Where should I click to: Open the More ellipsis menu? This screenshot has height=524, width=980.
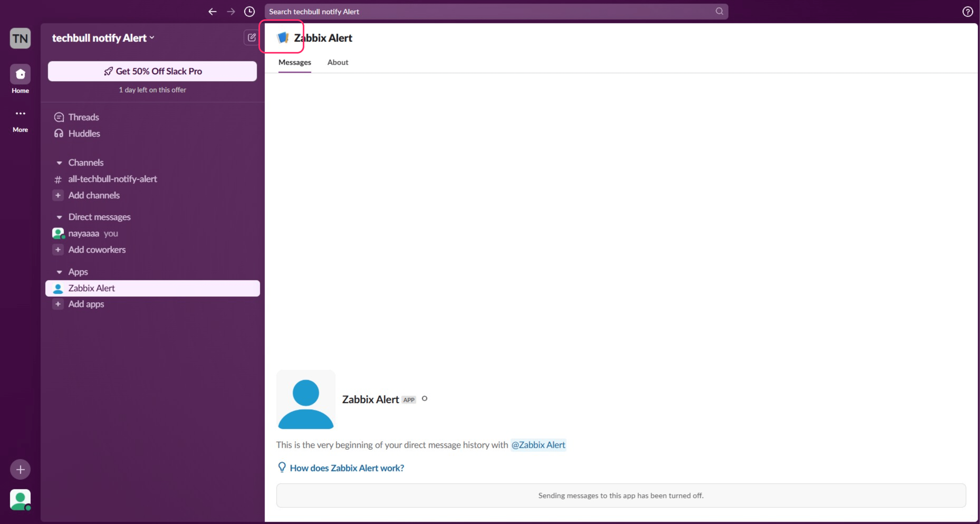click(20, 113)
